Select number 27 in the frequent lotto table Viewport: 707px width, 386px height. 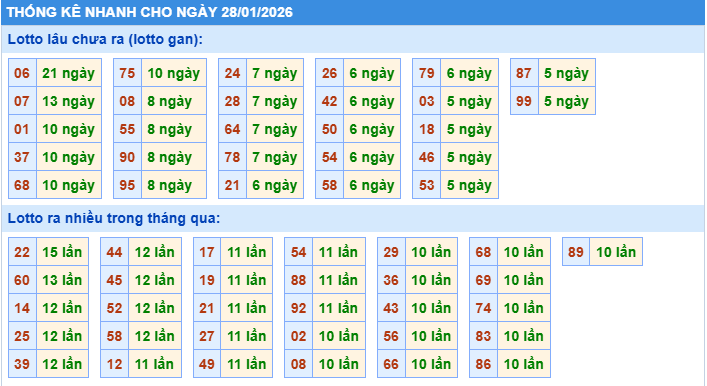pos(207,336)
